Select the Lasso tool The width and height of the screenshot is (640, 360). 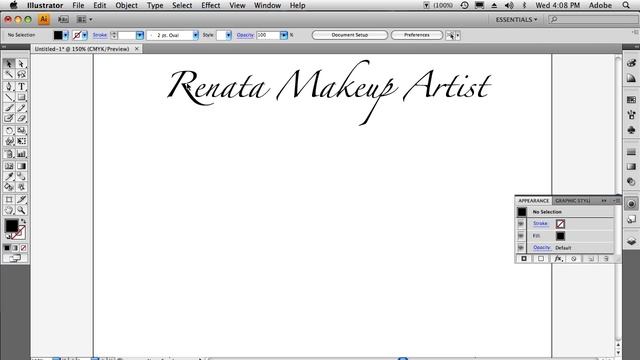pos(21,74)
